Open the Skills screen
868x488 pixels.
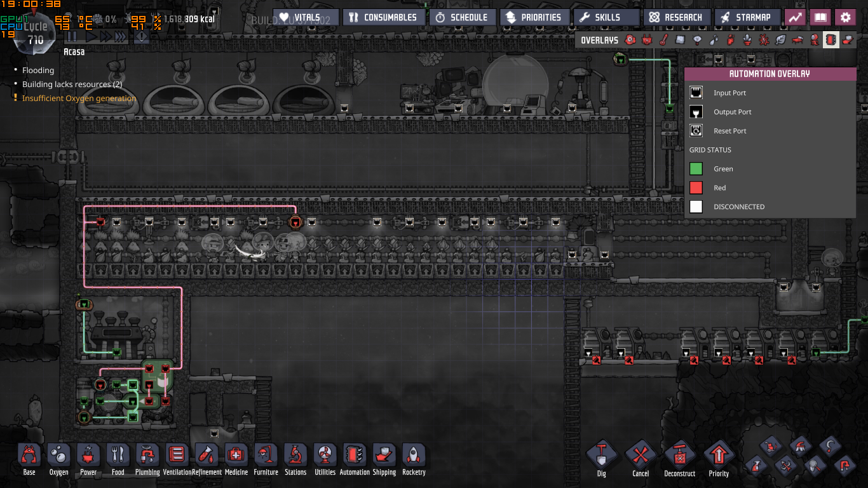[x=607, y=17]
